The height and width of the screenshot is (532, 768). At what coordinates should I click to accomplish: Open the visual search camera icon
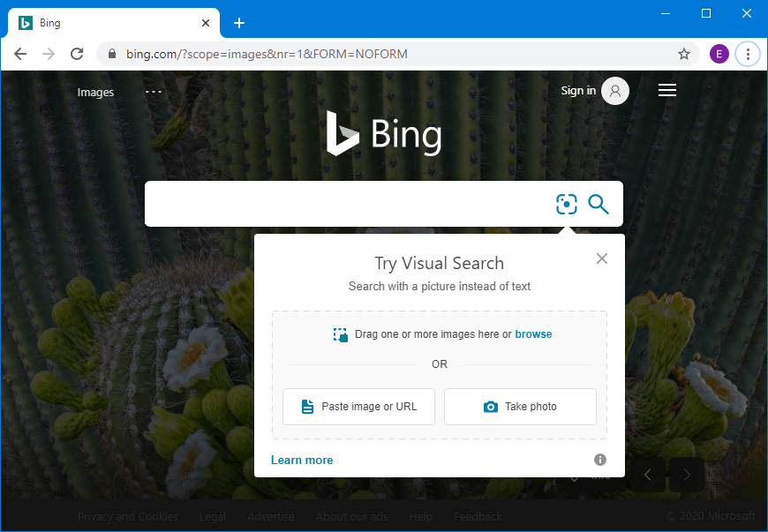566,204
